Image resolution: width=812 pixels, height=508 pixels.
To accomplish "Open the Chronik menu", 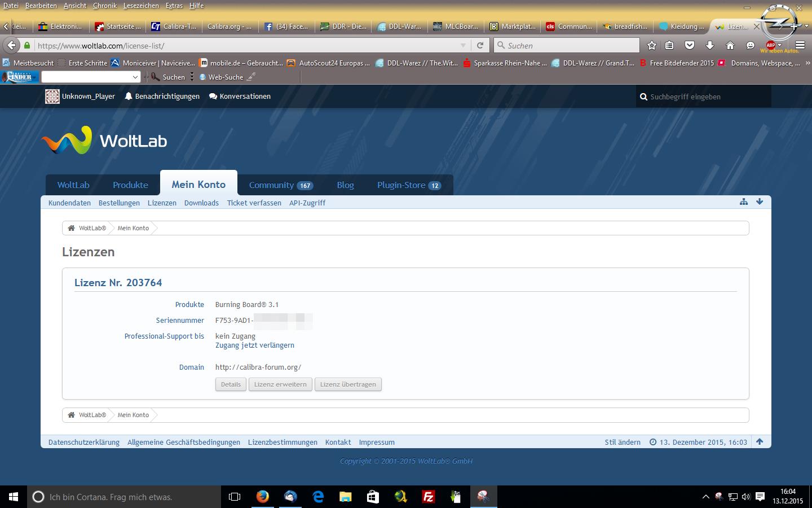I will (104, 6).
